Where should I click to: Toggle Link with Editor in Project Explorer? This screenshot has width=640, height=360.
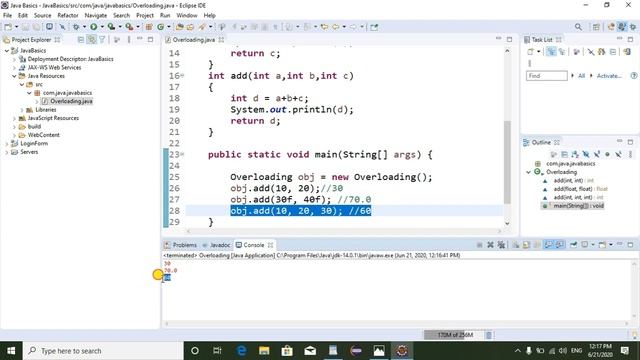pyautogui.click(x=92, y=40)
